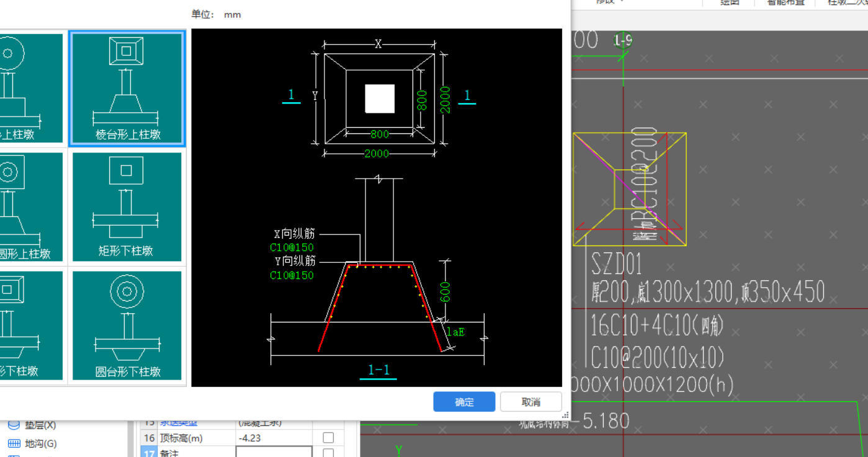Image resolution: width=868 pixels, height=457 pixels.
Task: Edit the horizontal 800 top-width value in plan view
Action: coord(380,133)
